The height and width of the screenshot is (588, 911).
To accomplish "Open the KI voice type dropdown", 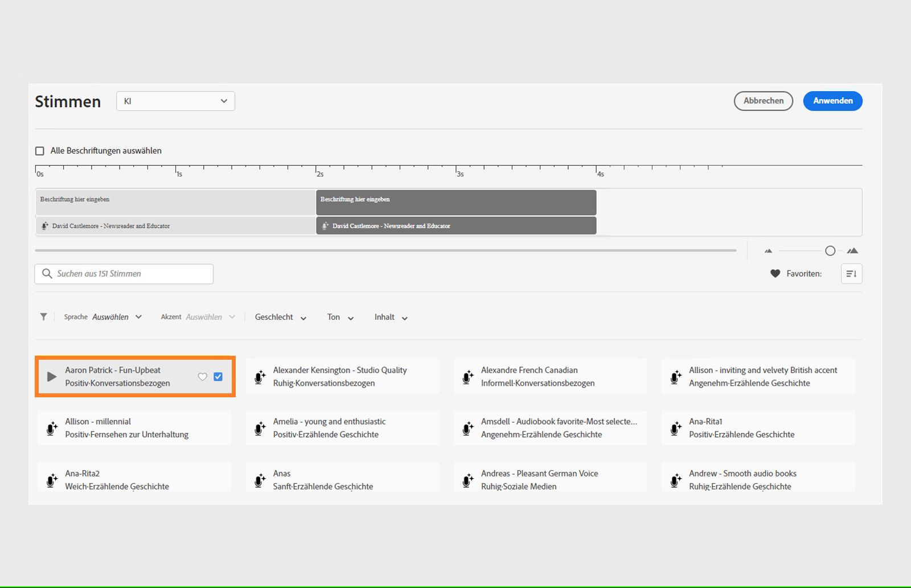I will tap(175, 101).
